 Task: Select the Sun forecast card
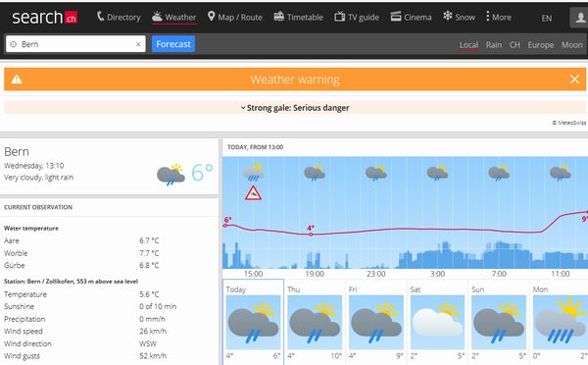click(x=499, y=322)
